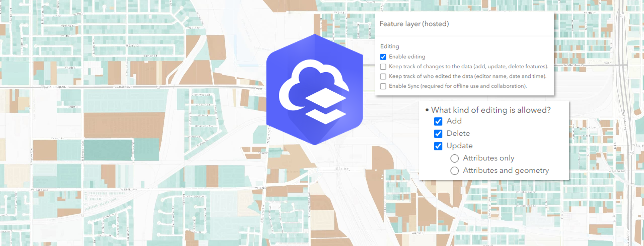Click the Victoria St street label
The height and width of the screenshot is (246, 644).
coord(68,26)
